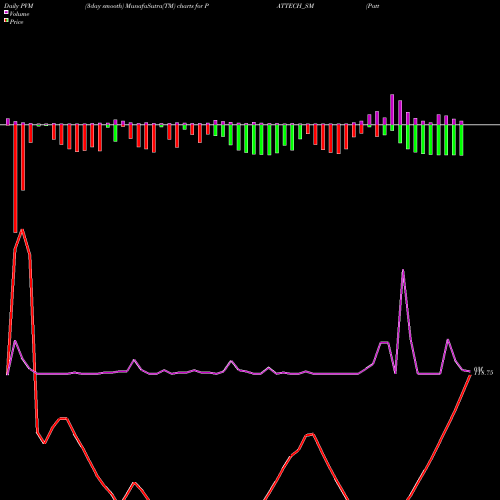Screen dimensions: 500x500
Task: Click the highest peak of the magenta line
Action: tap(403, 270)
